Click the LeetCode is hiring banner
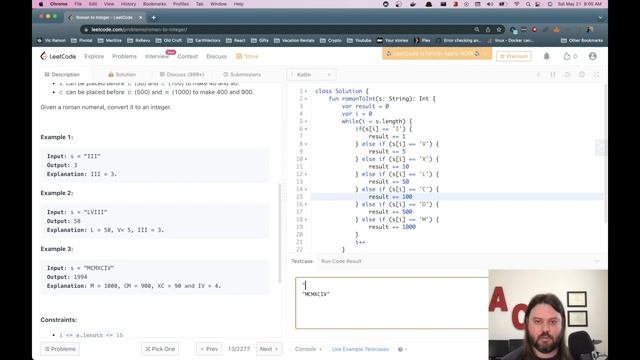 coord(437,53)
